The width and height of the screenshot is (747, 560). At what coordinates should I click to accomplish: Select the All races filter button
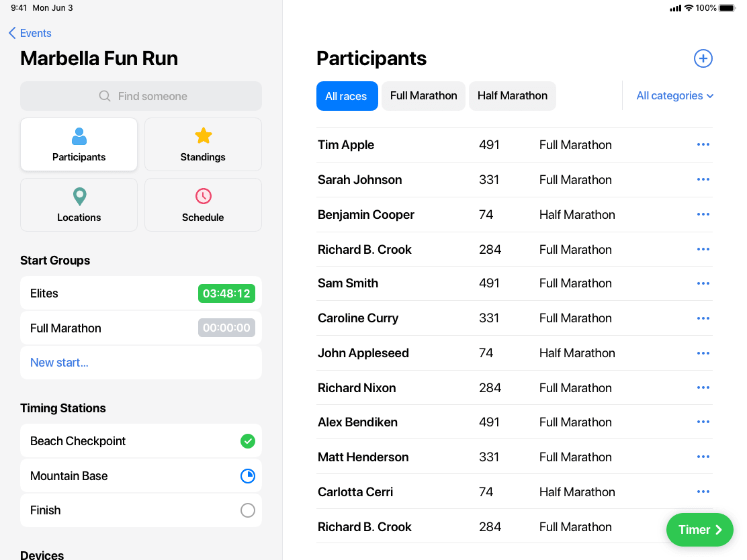point(347,96)
